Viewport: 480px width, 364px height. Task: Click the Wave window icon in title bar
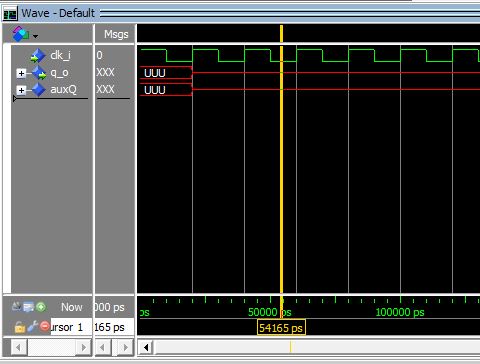10,14
